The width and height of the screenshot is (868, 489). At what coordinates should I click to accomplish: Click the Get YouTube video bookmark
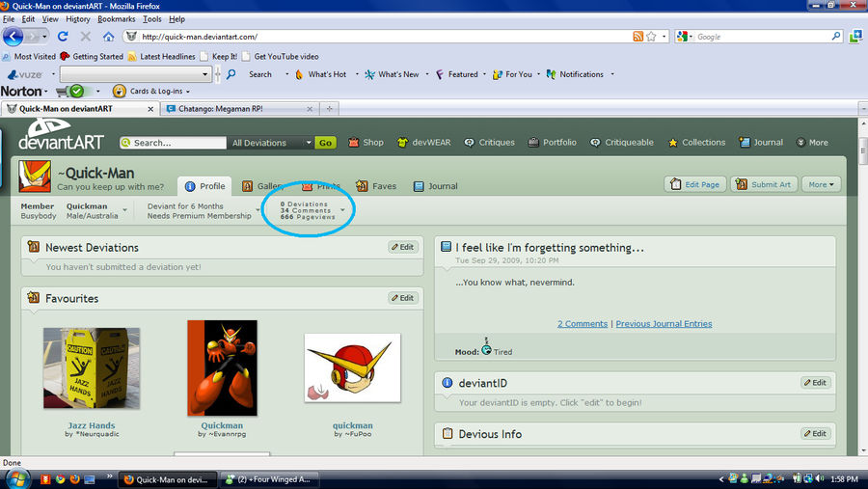coord(280,57)
